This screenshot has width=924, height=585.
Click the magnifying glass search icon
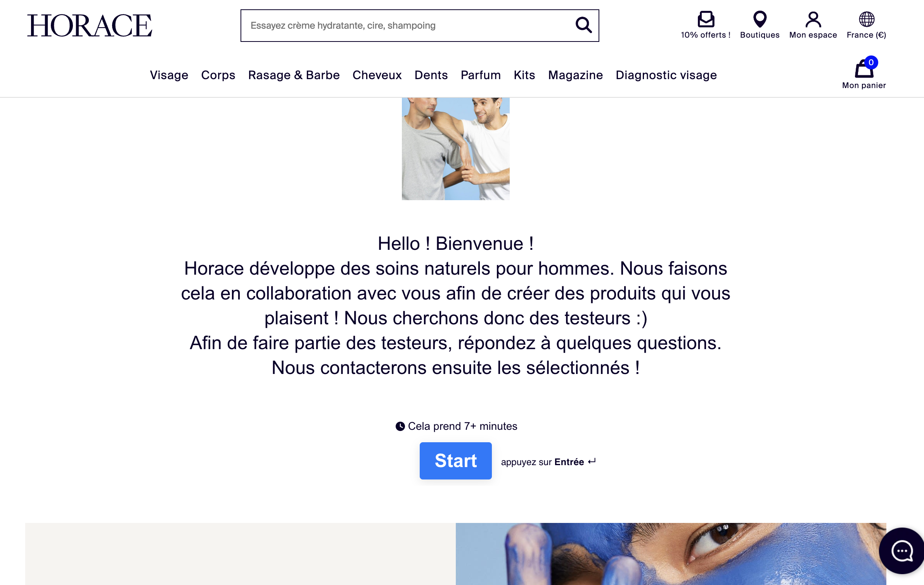point(583,25)
